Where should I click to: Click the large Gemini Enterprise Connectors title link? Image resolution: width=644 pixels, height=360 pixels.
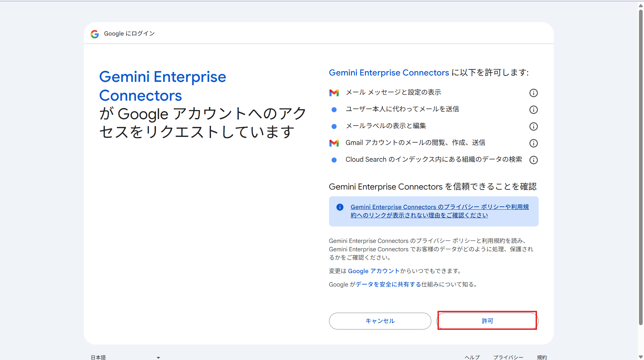(163, 86)
